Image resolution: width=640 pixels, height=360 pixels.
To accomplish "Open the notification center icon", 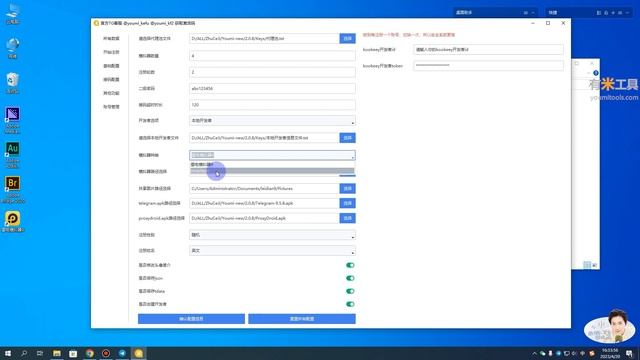I will pyautogui.click(x=629, y=353).
